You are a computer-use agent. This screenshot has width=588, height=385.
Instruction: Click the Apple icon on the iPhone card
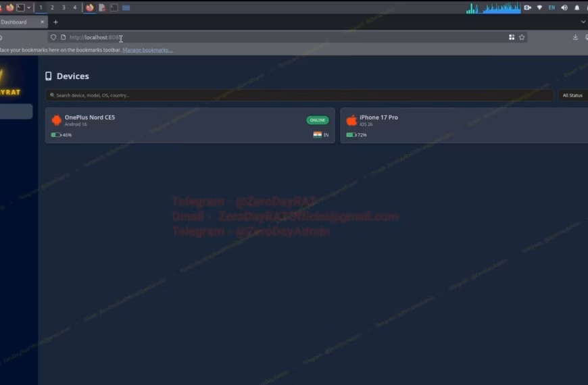(x=351, y=120)
